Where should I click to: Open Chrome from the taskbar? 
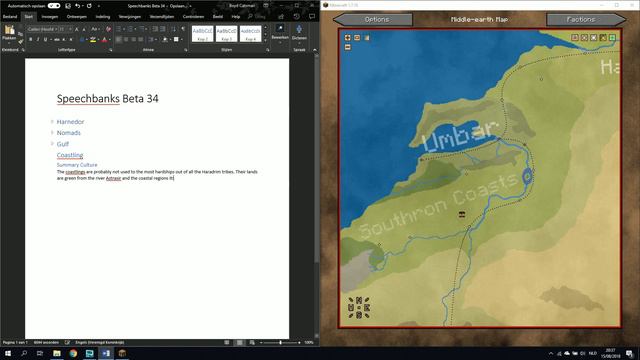tap(73, 353)
